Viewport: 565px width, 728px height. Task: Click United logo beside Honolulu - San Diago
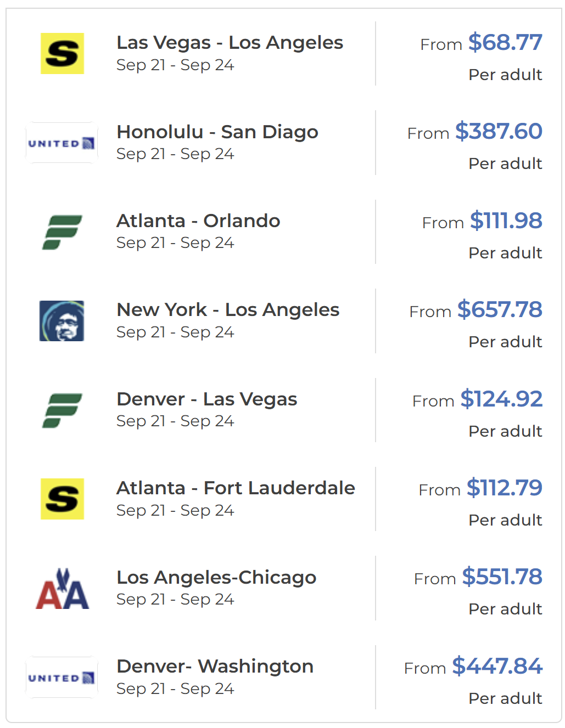pos(62,143)
